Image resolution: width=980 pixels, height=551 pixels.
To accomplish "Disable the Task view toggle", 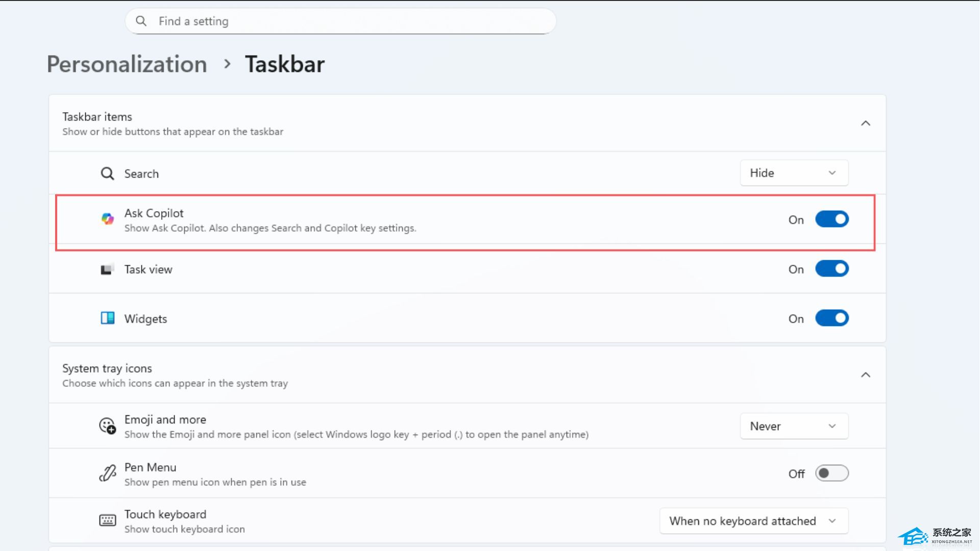I will tap(831, 269).
